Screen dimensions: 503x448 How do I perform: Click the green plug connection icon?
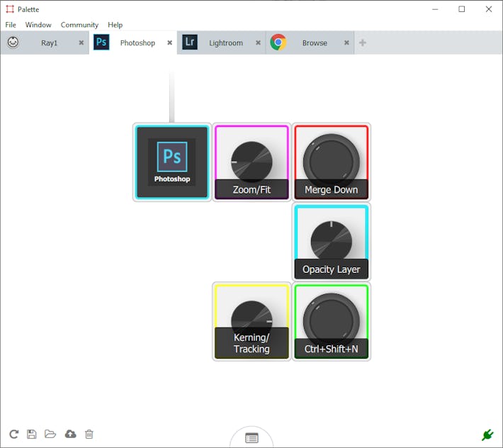click(487, 435)
